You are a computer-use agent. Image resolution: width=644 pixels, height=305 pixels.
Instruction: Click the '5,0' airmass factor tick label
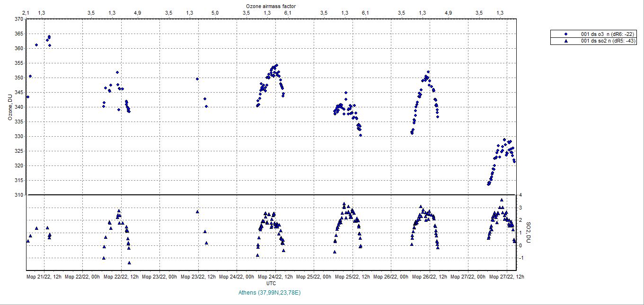point(215,13)
